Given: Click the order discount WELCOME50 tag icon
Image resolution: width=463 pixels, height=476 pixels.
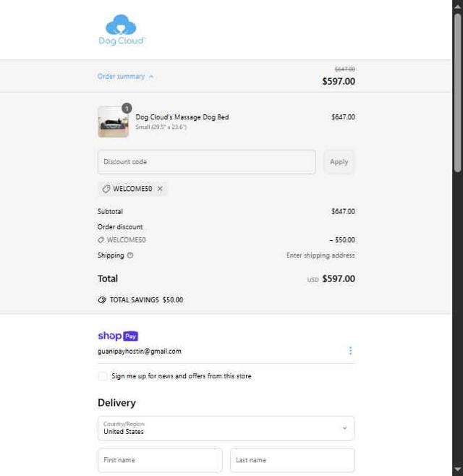Looking at the screenshot, I should coord(101,240).
